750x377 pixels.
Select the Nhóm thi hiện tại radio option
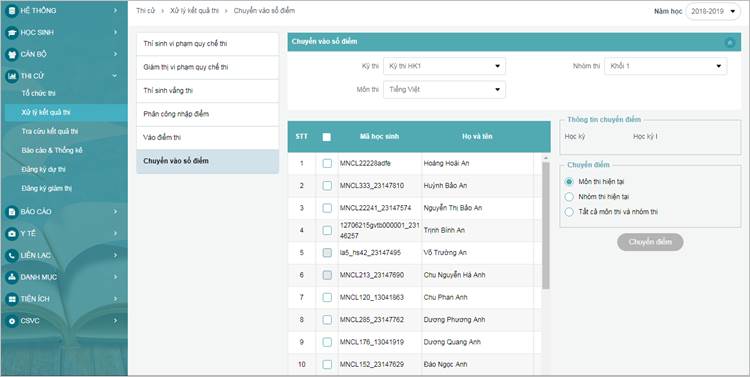click(569, 197)
